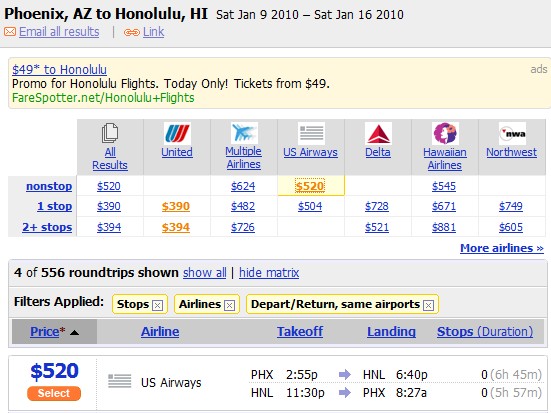551x413 pixels.
Task: Remove the Airlines filter
Action: (229, 305)
